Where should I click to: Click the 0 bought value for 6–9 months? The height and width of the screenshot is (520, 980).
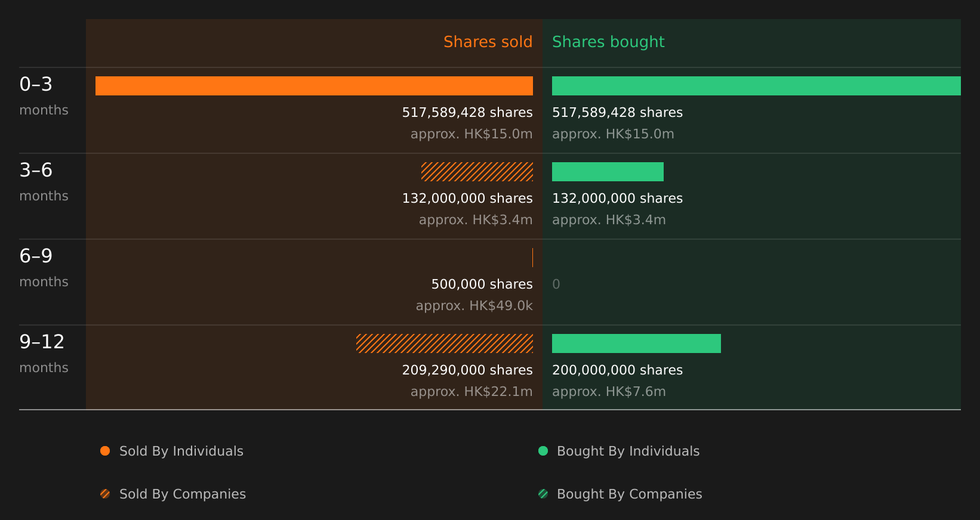(556, 284)
